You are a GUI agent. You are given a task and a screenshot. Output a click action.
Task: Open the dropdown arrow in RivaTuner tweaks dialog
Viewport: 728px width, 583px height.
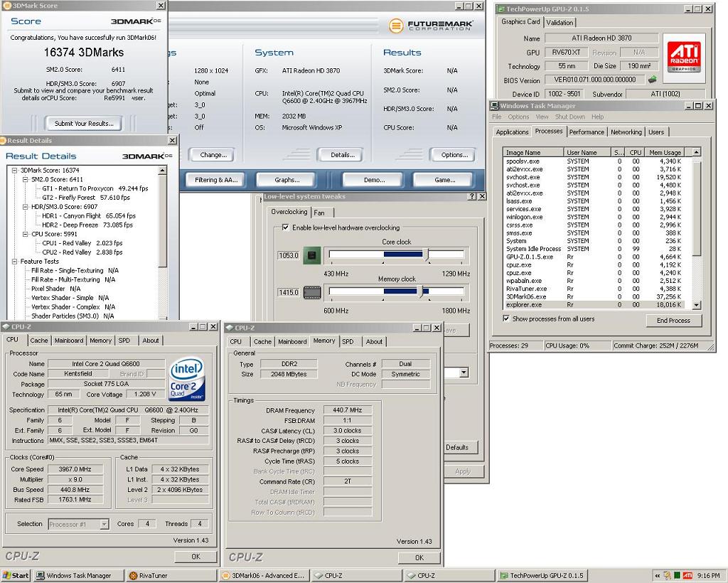pyautogui.click(x=464, y=373)
